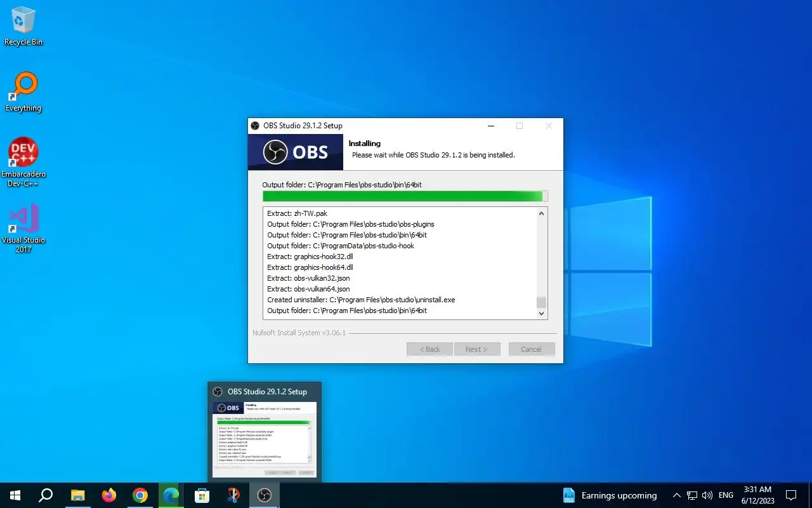Click the install log scrollbar thumb
812x508 pixels.
point(541,302)
